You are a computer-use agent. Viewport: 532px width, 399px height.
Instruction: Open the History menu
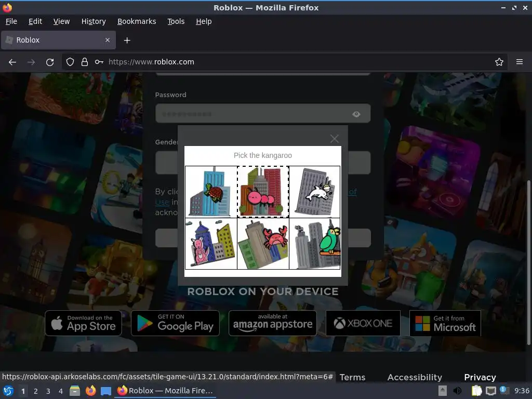click(94, 21)
